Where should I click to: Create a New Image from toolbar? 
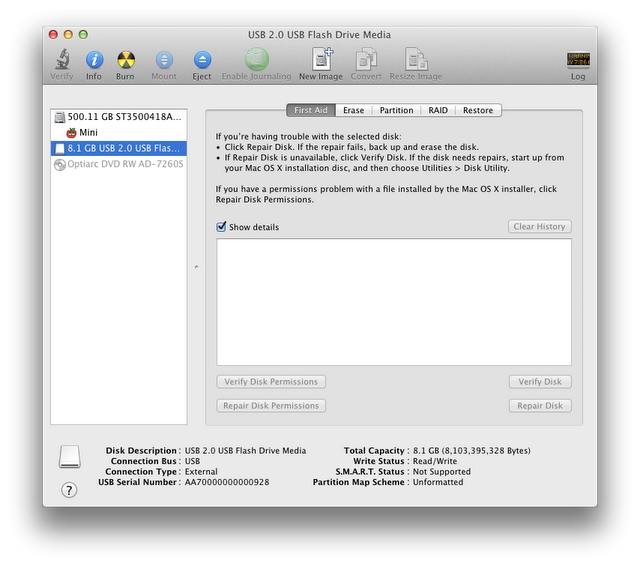pos(322,60)
